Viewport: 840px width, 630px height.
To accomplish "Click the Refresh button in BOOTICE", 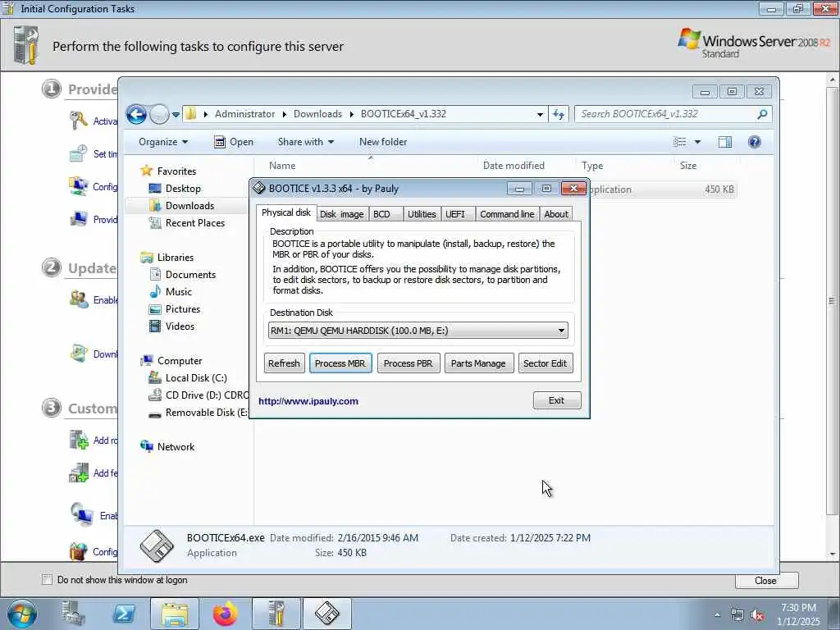I will pyautogui.click(x=284, y=363).
